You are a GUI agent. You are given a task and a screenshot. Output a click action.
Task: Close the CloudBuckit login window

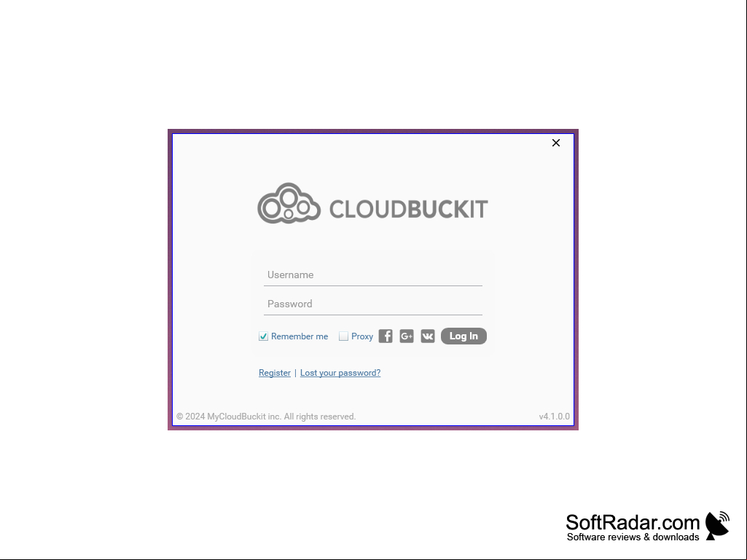(x=556, y=143)
